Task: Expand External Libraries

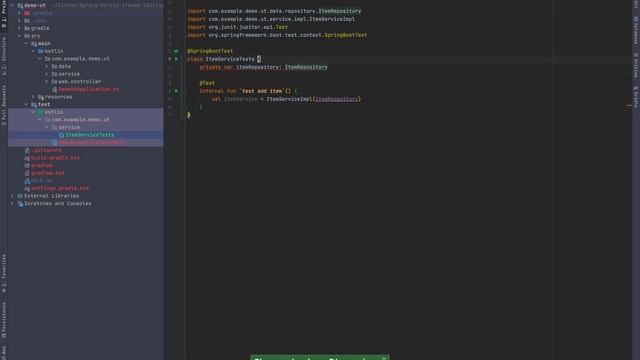Action: 12,196
